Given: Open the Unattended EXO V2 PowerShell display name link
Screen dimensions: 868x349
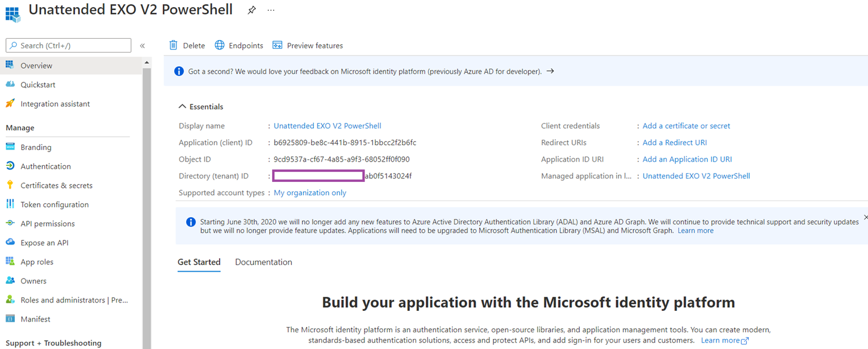Looking at the screenshot, I should tap(328, 126).
